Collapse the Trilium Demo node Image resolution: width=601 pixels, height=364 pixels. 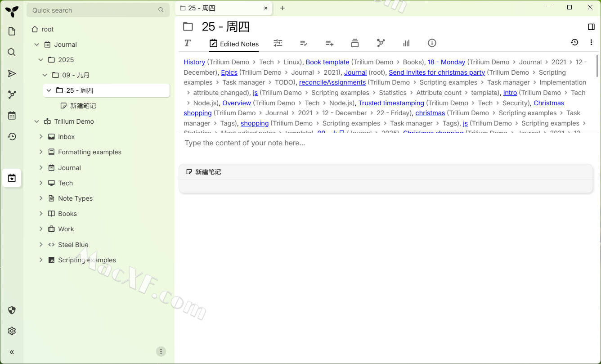(37, 121)
